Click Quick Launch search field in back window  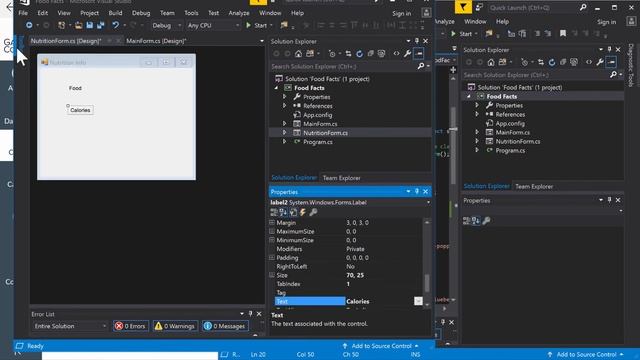coord(533,7)
